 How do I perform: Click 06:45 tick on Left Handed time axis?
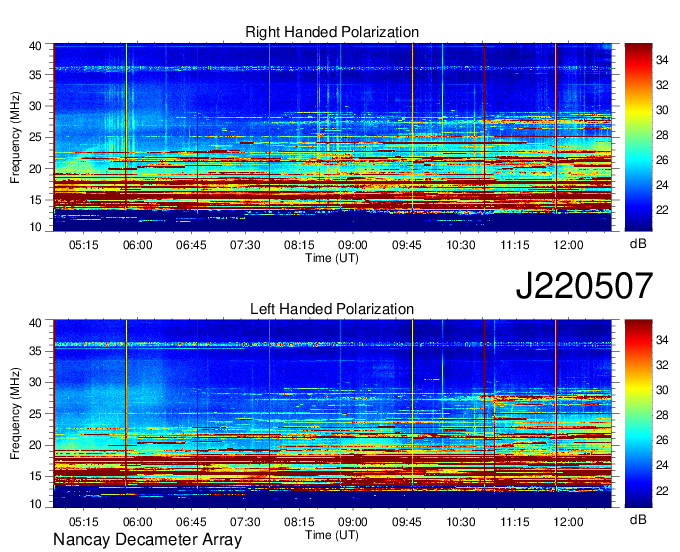(x=191, y=522)
